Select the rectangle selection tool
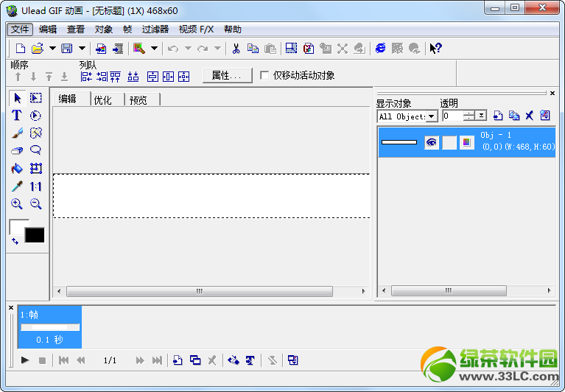This screenshot has height=392, width=565. (35, 98)
